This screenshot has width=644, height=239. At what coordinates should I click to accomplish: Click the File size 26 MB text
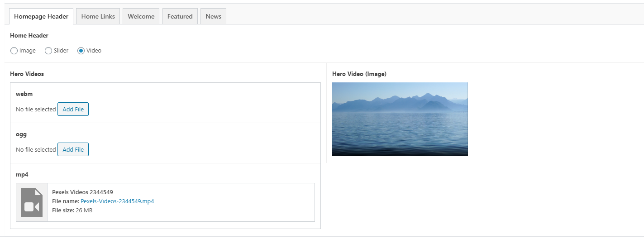pos(72,210)
